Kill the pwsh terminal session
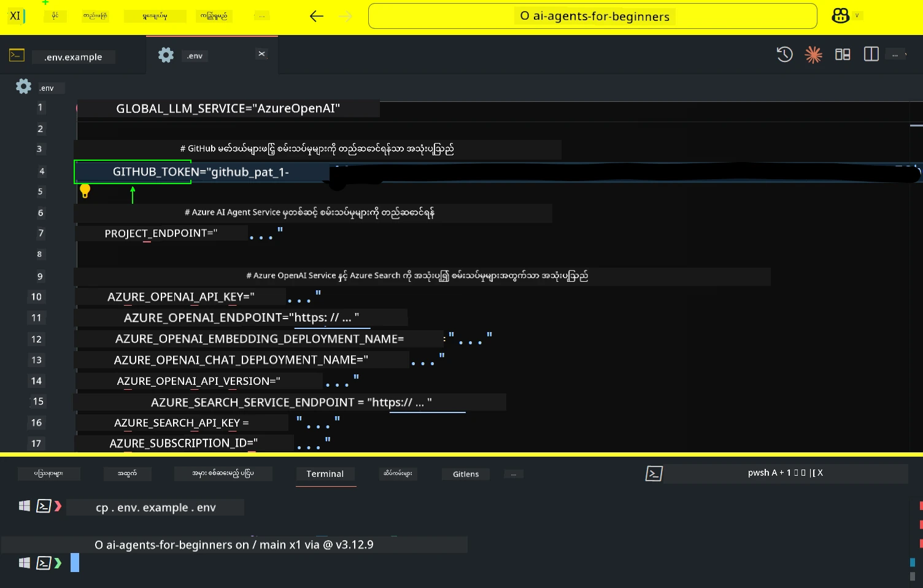The height and width of the screenshot is (588, 923). click(821, 473)
